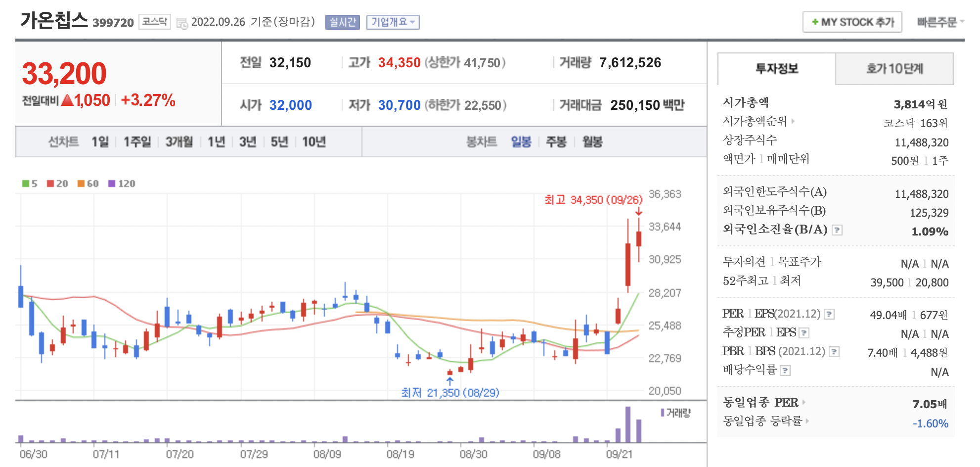Screen dimensions: 980x467
Task: Click the 최고 34,350 (09/26) chart marker
Action: point(593,200)
